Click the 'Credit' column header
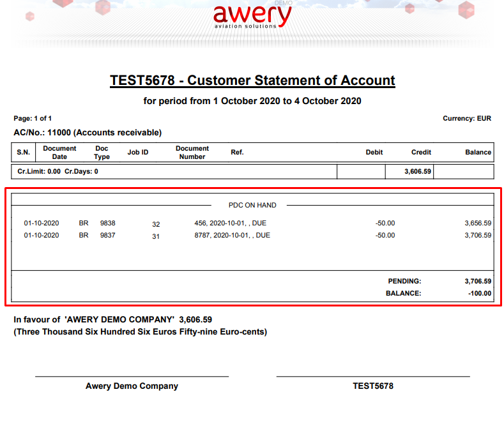 point(421,153)
